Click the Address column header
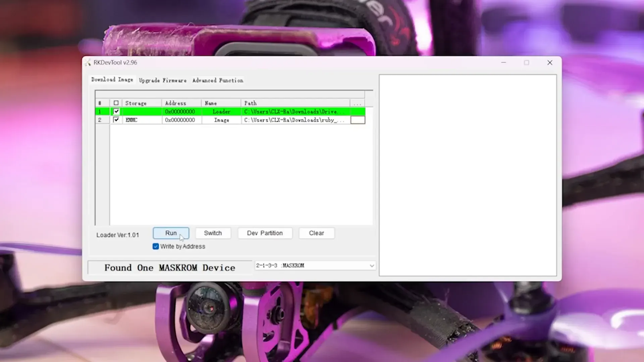 click(x=181, y=103)
